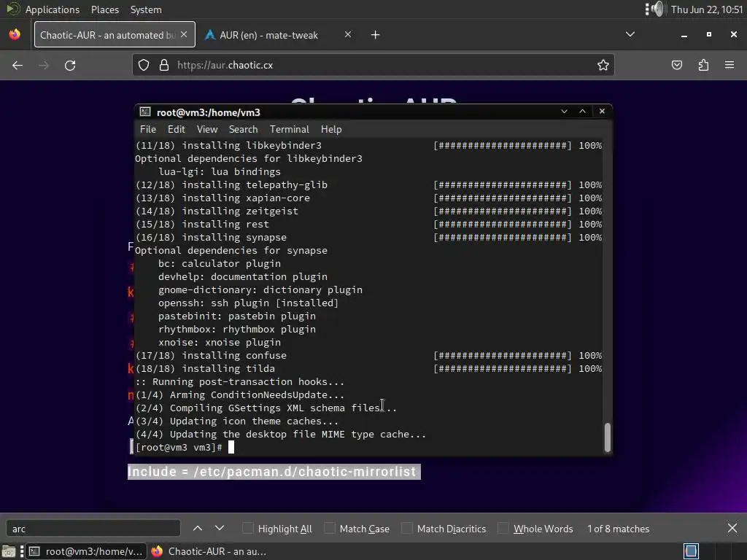The width and height of the screenshot is (747, 560).
Task: Click the Firefox logo icon in title bar
Action: [x=15, y=34]
